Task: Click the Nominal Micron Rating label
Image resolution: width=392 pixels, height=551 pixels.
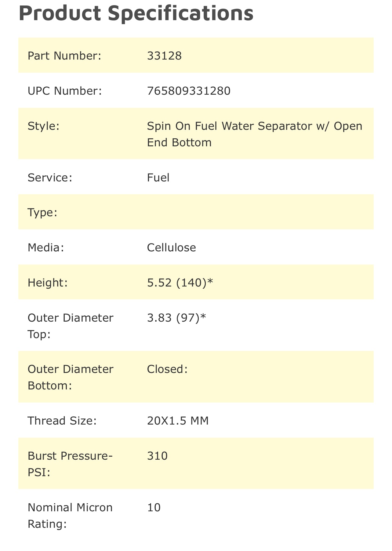Action: pos(70,516)
